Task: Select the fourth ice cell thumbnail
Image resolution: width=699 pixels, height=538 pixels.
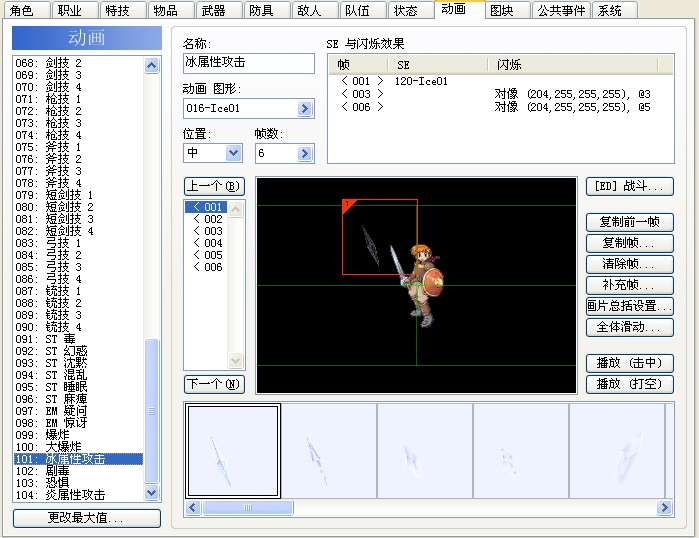Action: (x=521, y=451)
